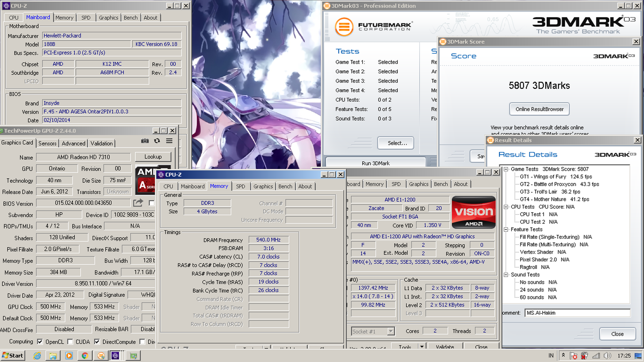Toggle the checkbox beside BIOS Version share icon
This screenshot has height=362, width=644.
coord(152,203)
